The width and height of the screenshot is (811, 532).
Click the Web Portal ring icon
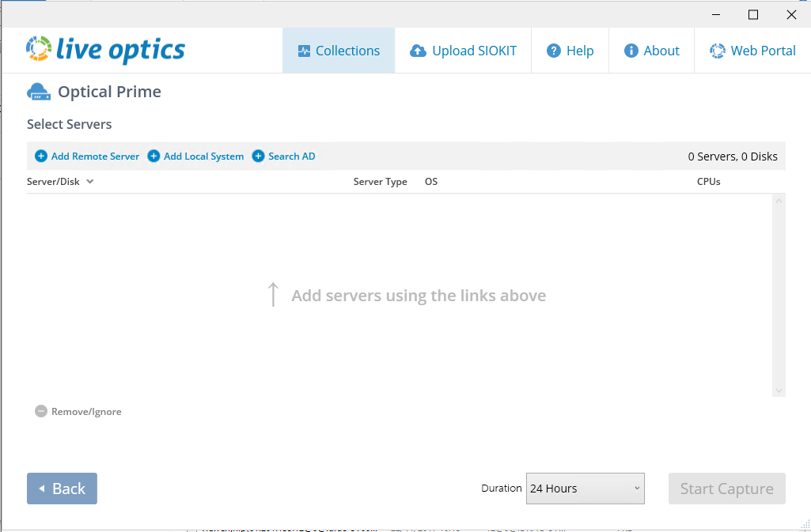coord(718,51)
